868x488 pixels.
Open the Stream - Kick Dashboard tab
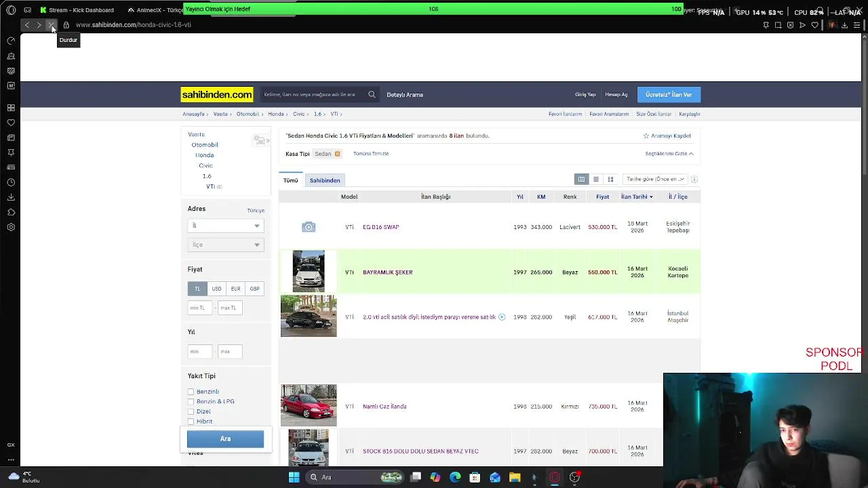pyautogui.click(x=76, y=10)
